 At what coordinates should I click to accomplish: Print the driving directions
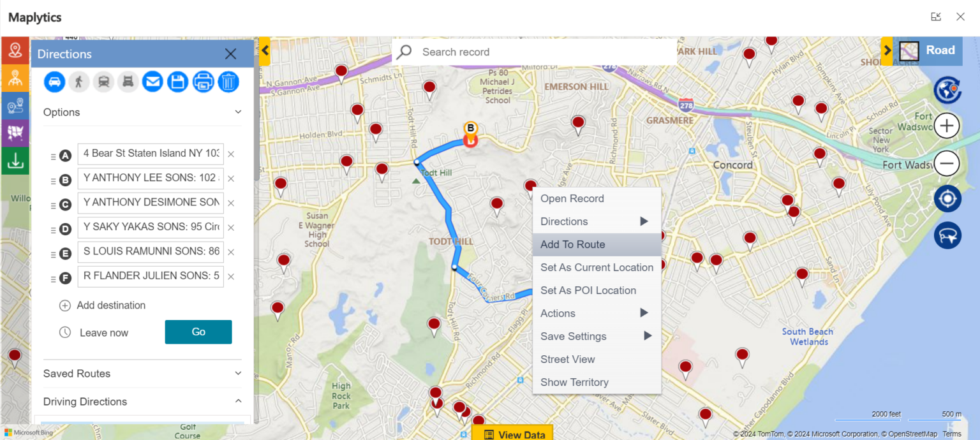(203, 82)
